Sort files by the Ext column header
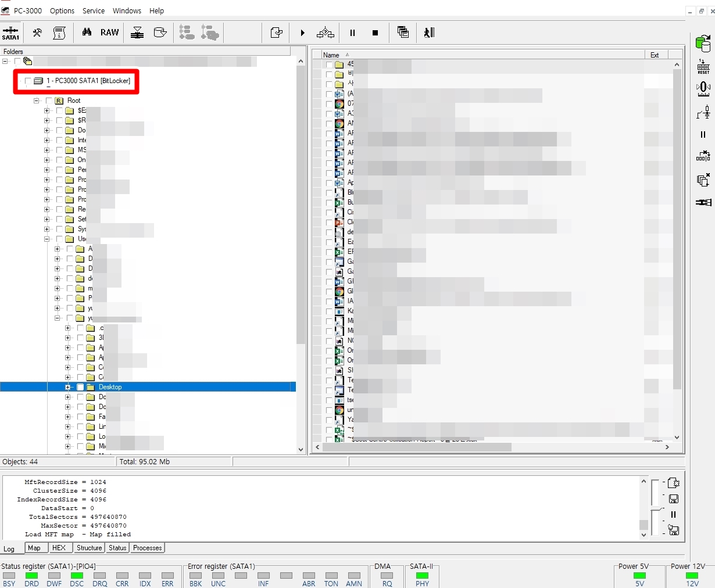Image resolution: width=715 pixels, height=588 pixels. (655, 55)
